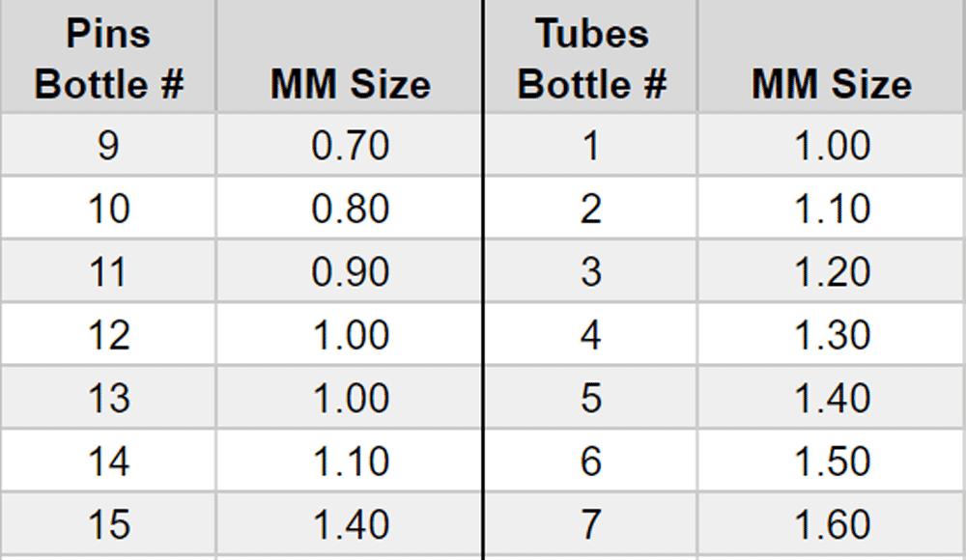966x560 pixels.
Task: Click MM size cell for Pins bottle 14
Action: [350, 462]
